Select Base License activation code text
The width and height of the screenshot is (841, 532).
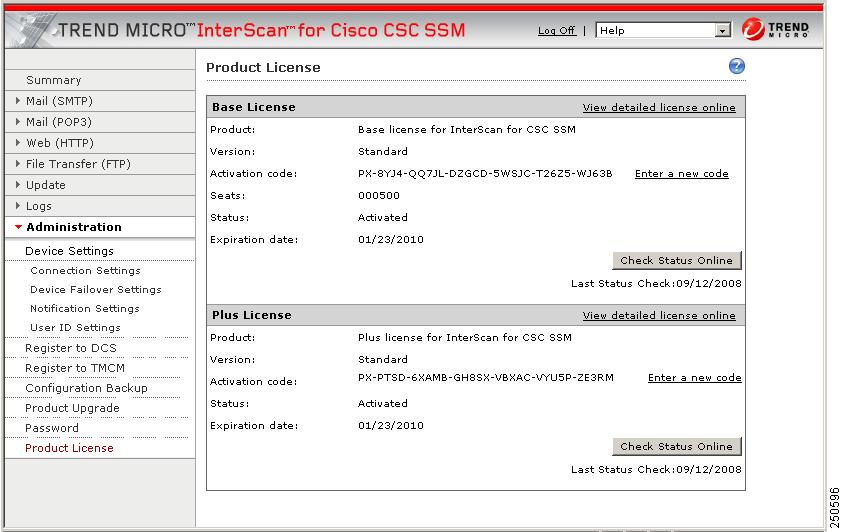tap(485, 173)
